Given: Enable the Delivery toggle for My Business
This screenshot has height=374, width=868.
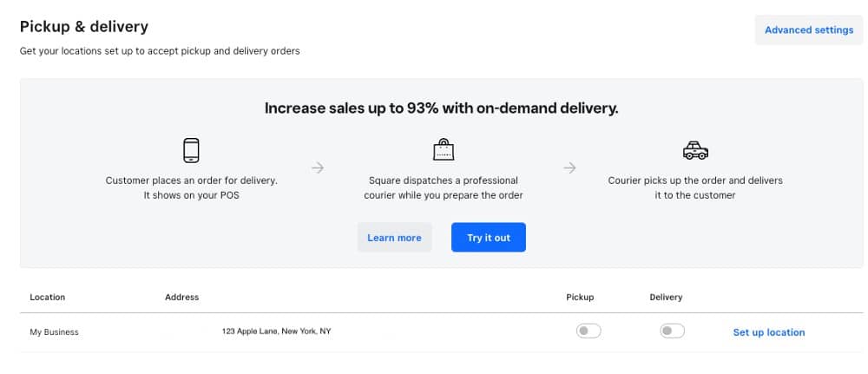Looking at the screenshot, I should point(672,331).
